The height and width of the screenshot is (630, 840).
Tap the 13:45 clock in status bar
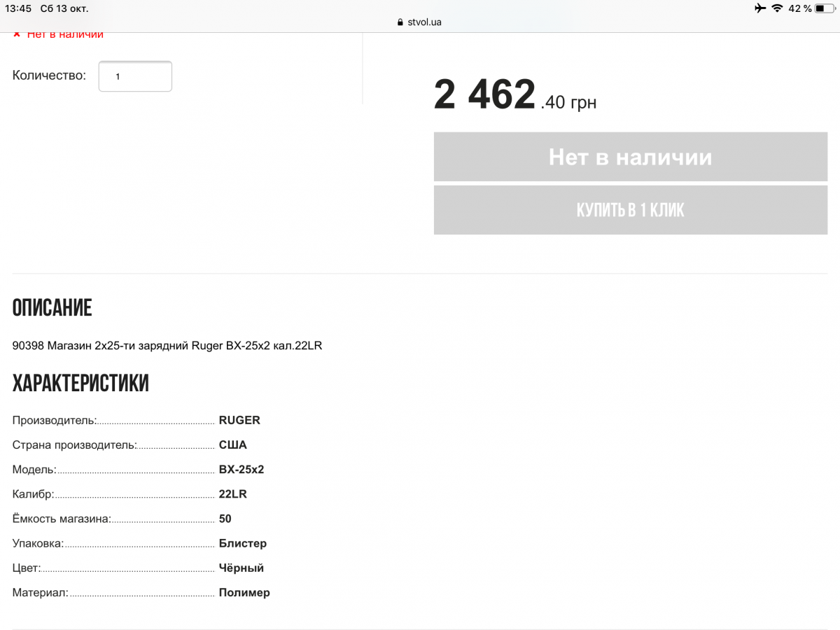tap(18, 8)
